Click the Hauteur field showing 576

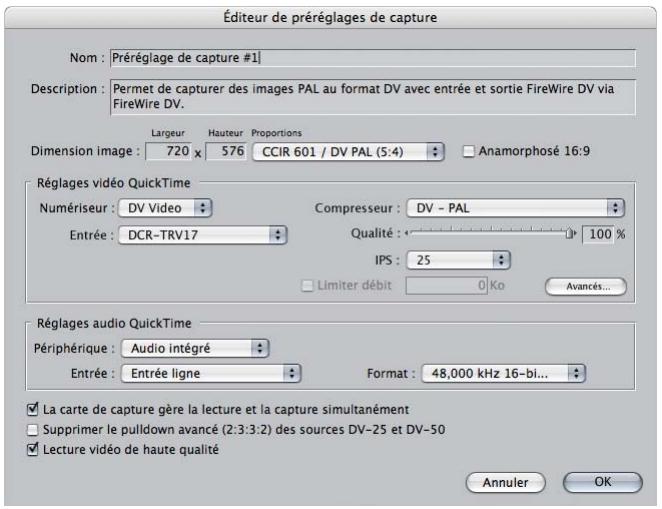(x=226, y=151)
